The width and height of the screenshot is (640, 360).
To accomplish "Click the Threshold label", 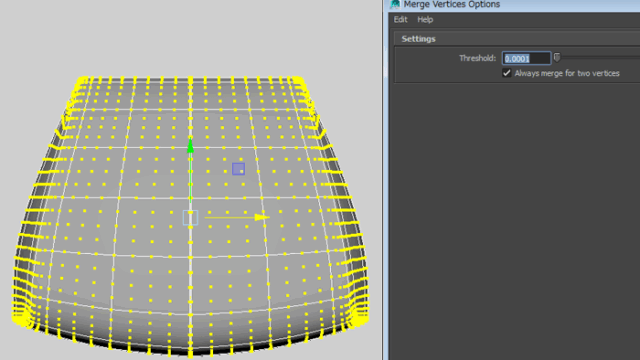I will click(x=478, y=58).
